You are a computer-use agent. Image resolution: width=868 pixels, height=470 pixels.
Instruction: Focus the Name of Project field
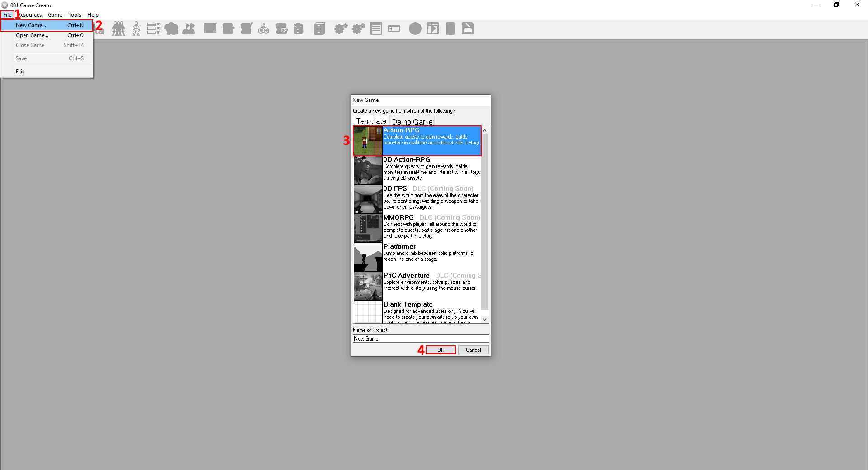click(x=421, y=339)
